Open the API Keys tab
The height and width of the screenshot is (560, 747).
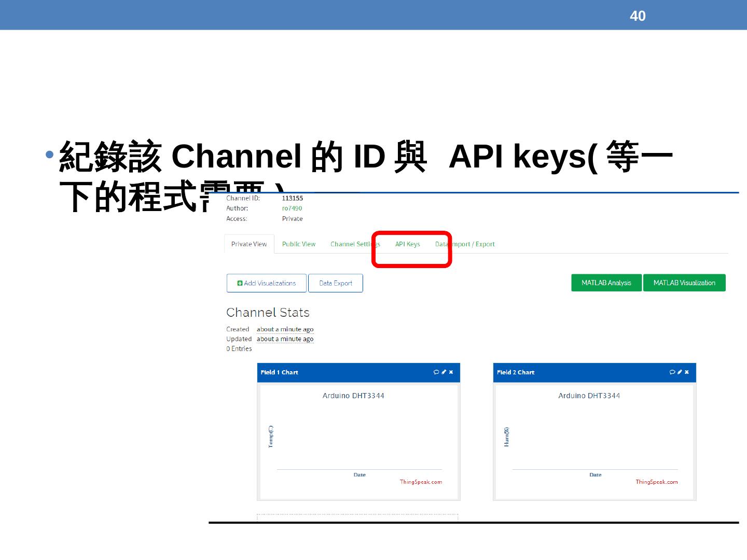[x=408, y=244]
